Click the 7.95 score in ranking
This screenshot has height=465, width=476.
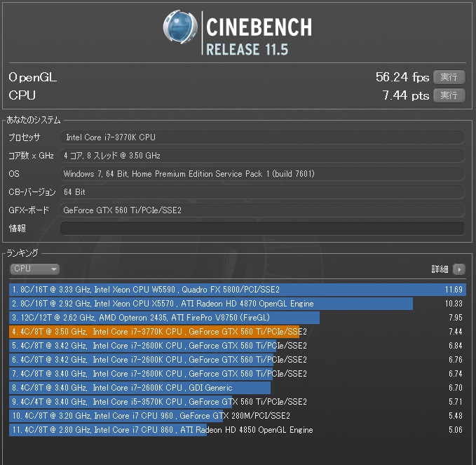456,318
